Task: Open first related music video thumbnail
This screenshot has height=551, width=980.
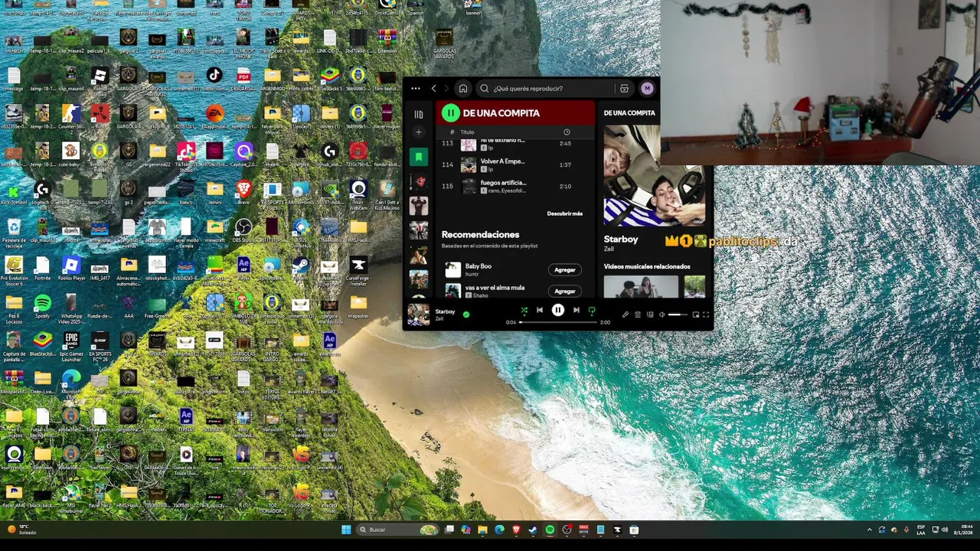Action: pos(641,286)
